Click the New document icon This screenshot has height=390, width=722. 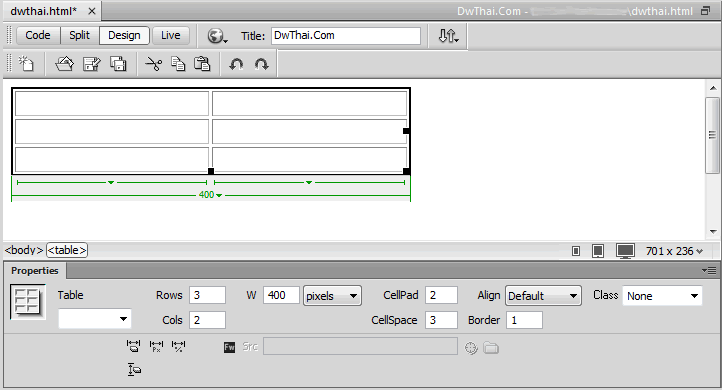[26, 64]
